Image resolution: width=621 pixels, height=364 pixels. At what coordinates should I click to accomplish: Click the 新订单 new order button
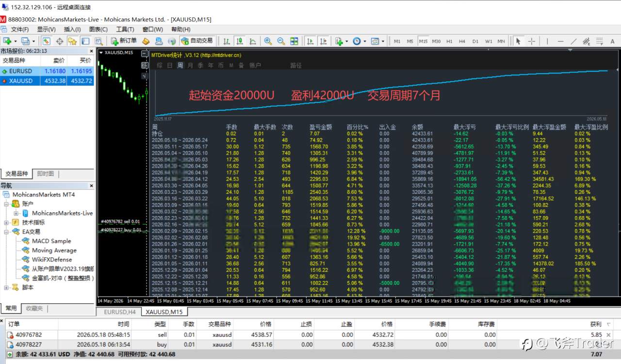[x=124, y=41]
